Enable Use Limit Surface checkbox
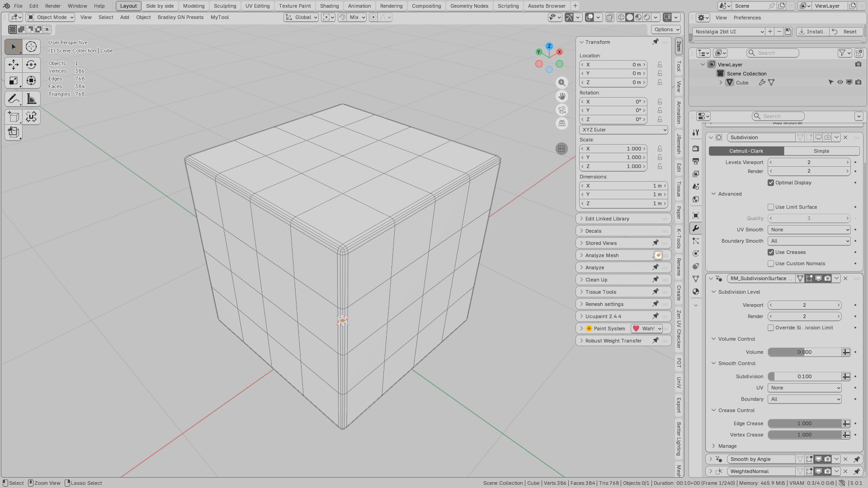The height and width of the screenshot is (488, 868). 771,207
